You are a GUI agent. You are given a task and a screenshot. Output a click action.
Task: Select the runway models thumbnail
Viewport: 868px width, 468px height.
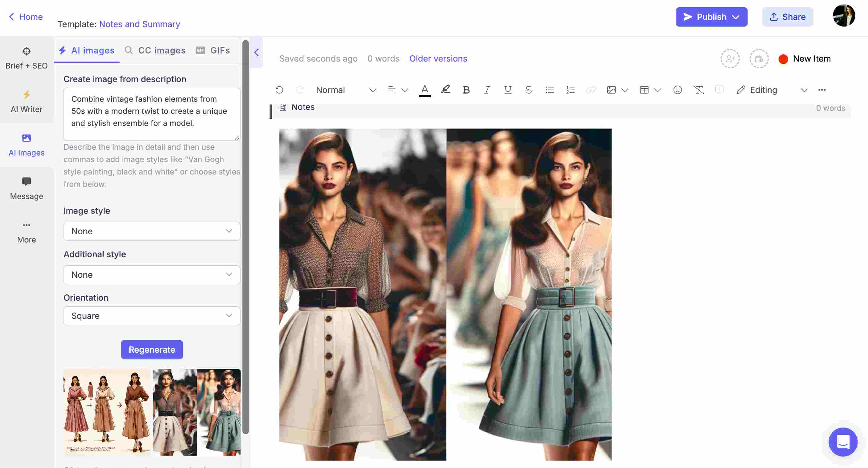click(197, 412)
